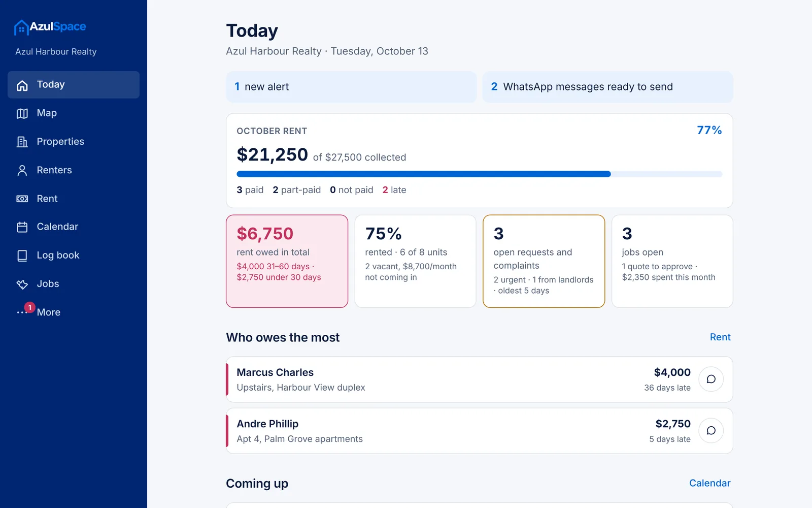
Task: Click the Calendar icon in sidebar
Action: click(x=22, y=227)
